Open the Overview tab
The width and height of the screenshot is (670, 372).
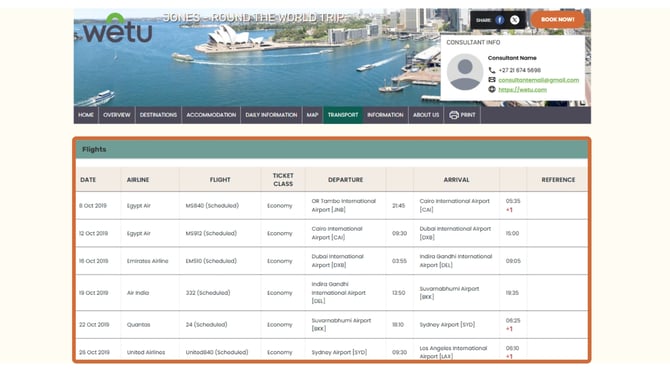click(117, 115)
